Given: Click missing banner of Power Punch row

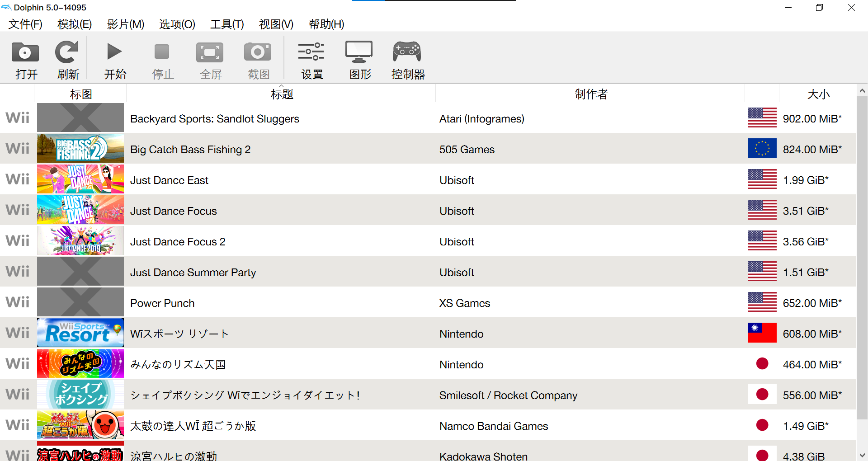Looking at the screenshot, I should pos(80,302).
